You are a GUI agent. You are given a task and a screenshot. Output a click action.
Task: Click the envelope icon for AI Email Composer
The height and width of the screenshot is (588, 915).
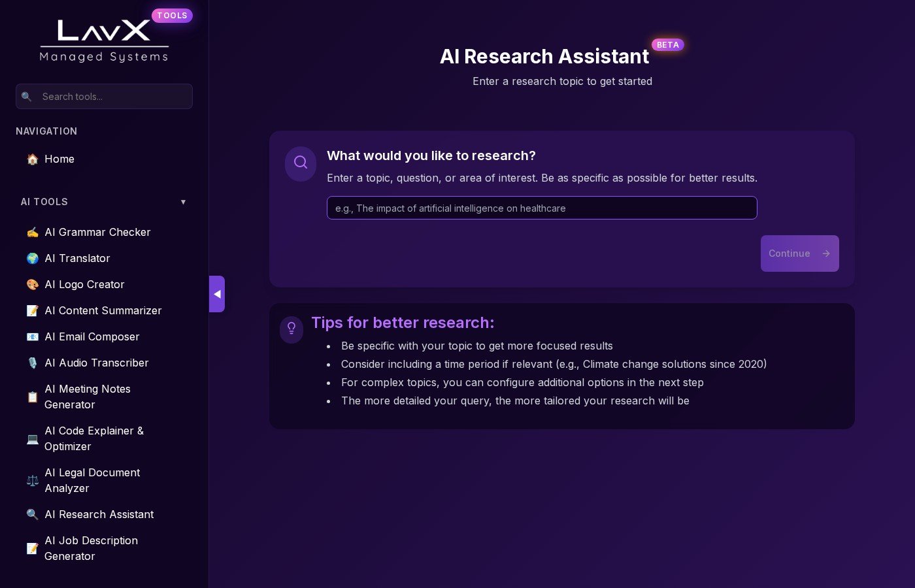32,337
